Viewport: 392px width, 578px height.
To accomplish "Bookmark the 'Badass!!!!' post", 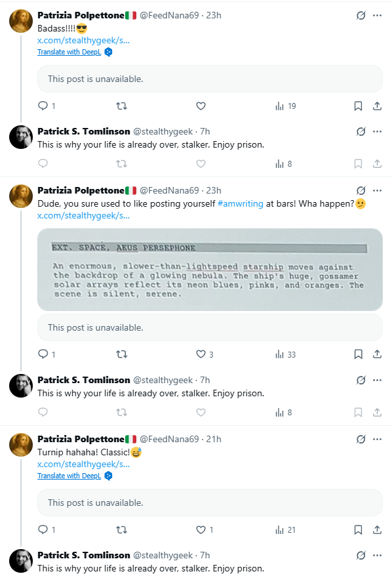I will [358, 106].
